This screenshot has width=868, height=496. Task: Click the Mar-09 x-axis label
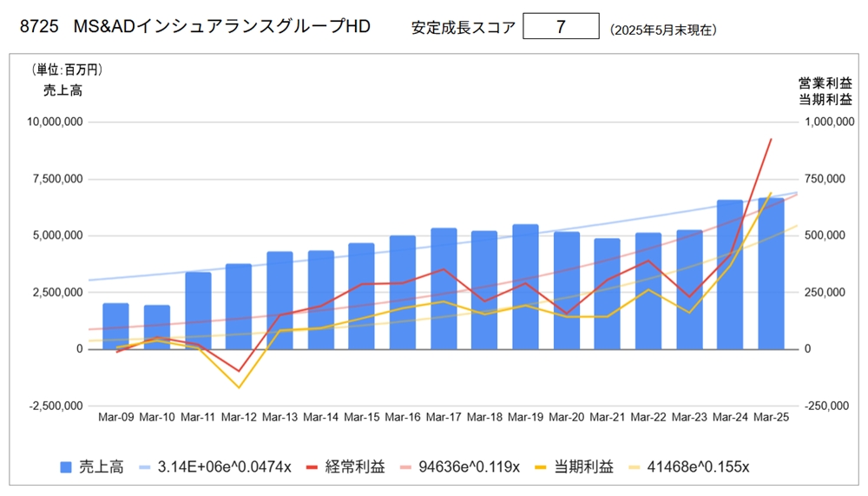click(115, 417)
